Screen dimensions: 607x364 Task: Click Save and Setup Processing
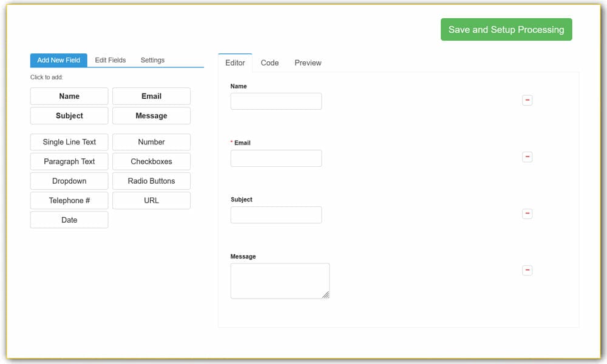coord(506,29)
